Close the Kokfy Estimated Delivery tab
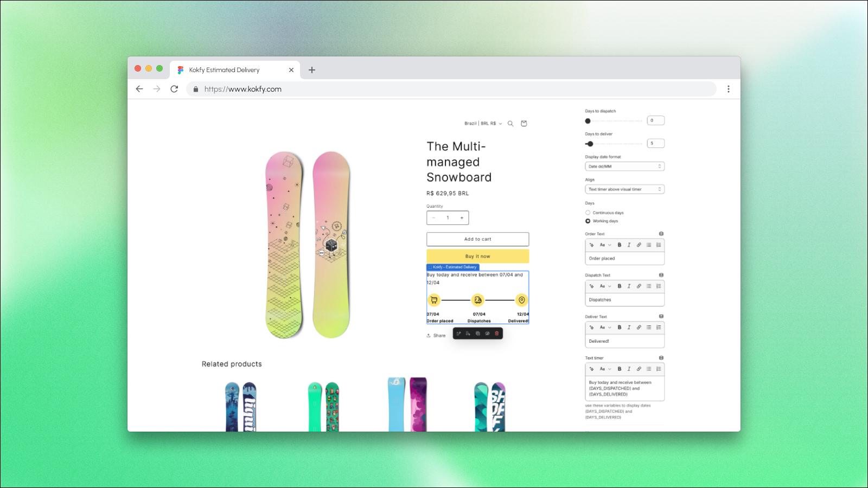Screen dimensions: 868x488 click(x=291, y=70)
